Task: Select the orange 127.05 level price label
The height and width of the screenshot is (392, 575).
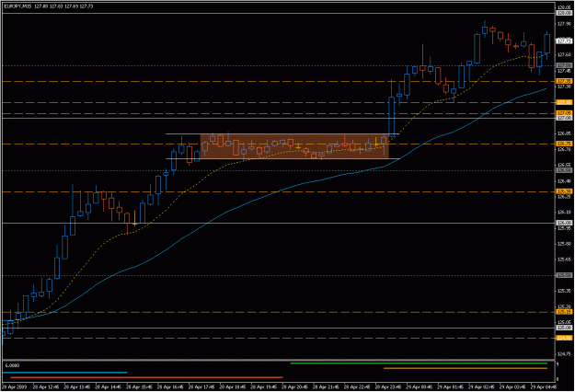Action: [564, 113]
